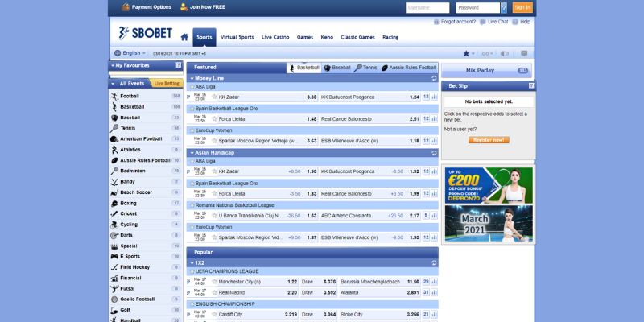Favourite the UEFA Champions League league
The image size is (644, 322).
click(192, 271)
